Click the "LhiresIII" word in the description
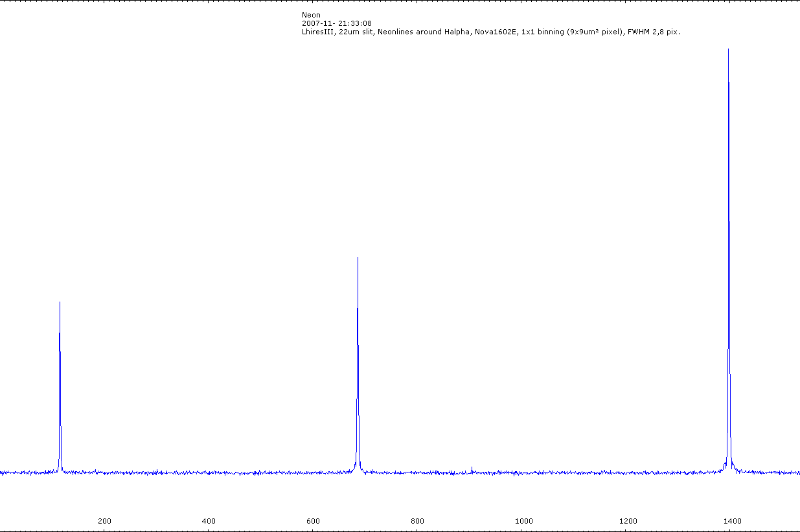800x532 pixels. click(317, 32)
